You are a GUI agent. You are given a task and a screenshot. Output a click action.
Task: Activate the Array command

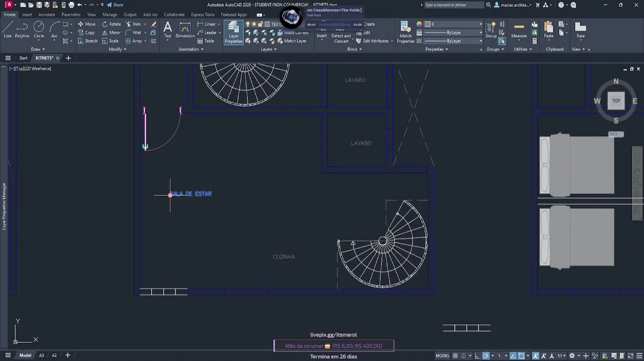pyautogui.click(x=134, y=41)
